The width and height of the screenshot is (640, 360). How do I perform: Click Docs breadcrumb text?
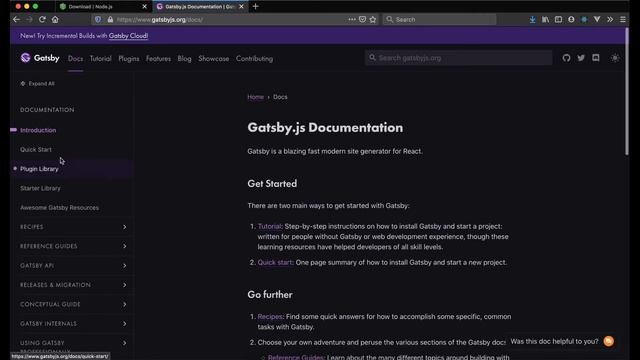[x=280, y=97]
